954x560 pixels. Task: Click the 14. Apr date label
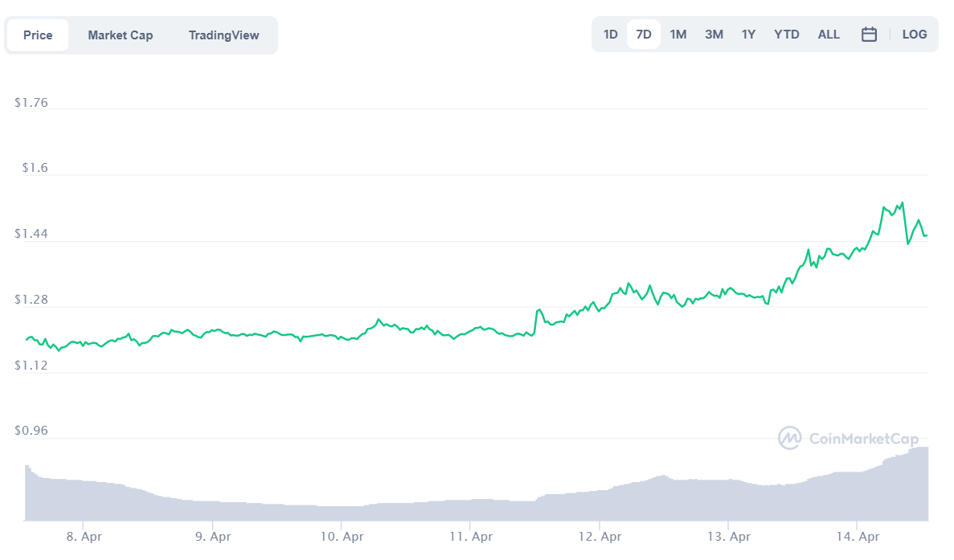(858, 536)
